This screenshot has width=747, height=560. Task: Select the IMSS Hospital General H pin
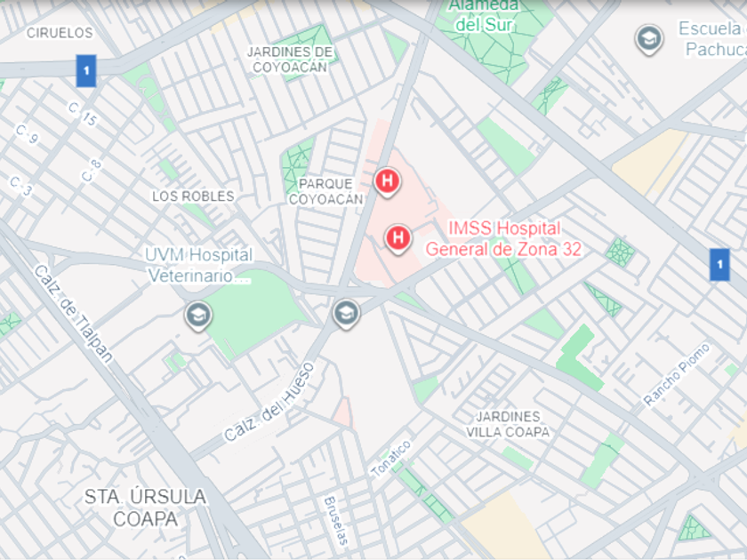[398, 238]
